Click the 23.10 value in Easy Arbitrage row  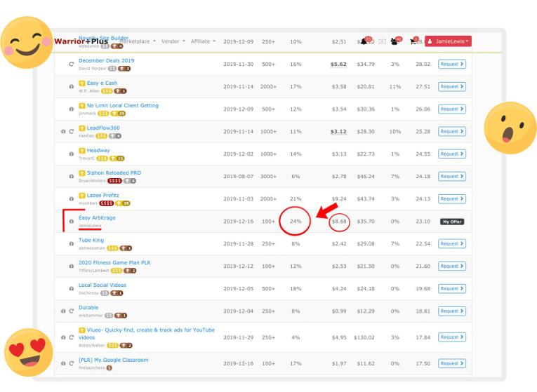coord(423,222)
